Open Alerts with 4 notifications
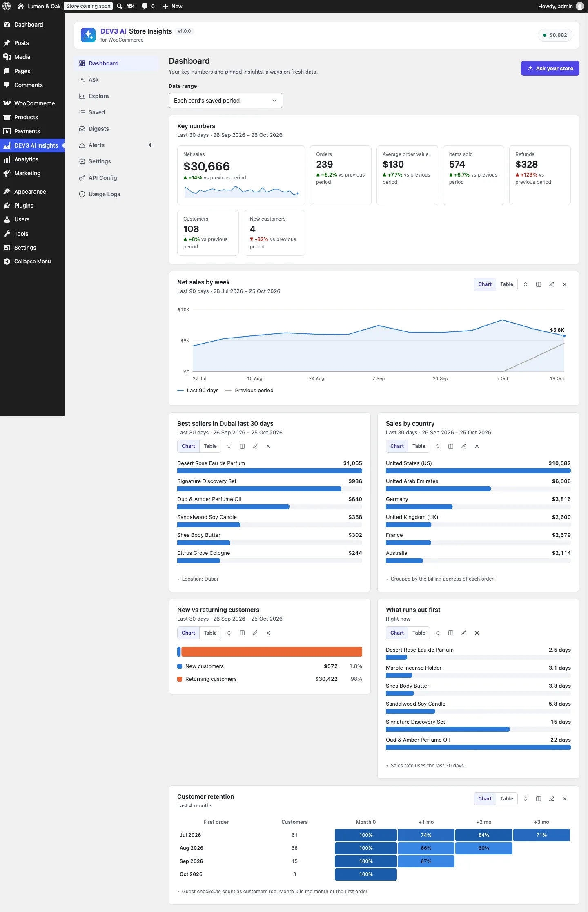This screenshot has width=588, height=912. tap(116, 145)
